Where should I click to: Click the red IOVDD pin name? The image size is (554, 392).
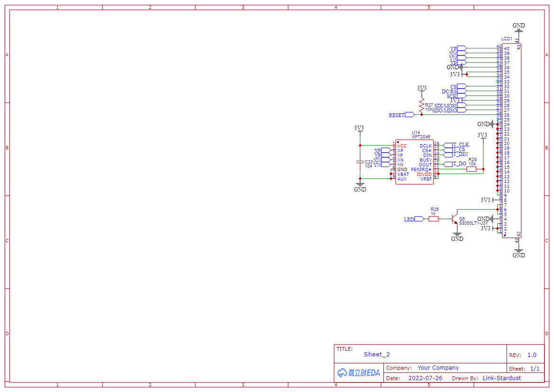point(424,174)
